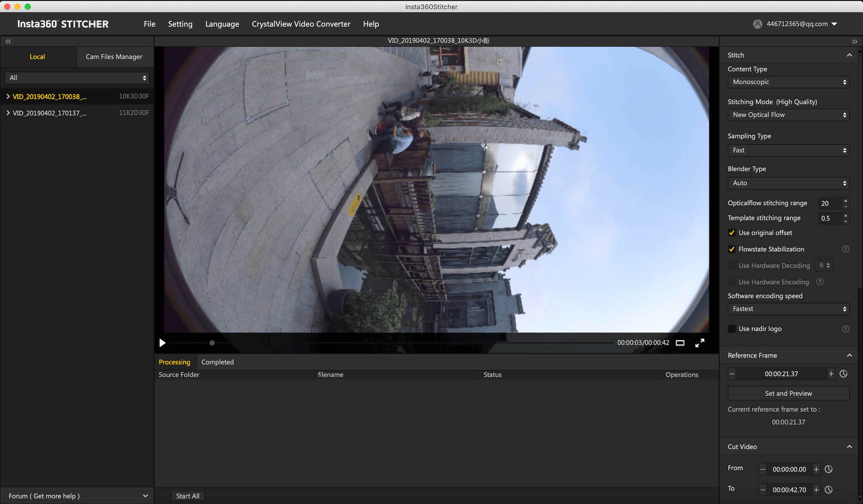Image resolution: width=863 pixels, height=504 pixels.
Task: Open the CrystalView Video Converter menu
Action: click(301, 24)
